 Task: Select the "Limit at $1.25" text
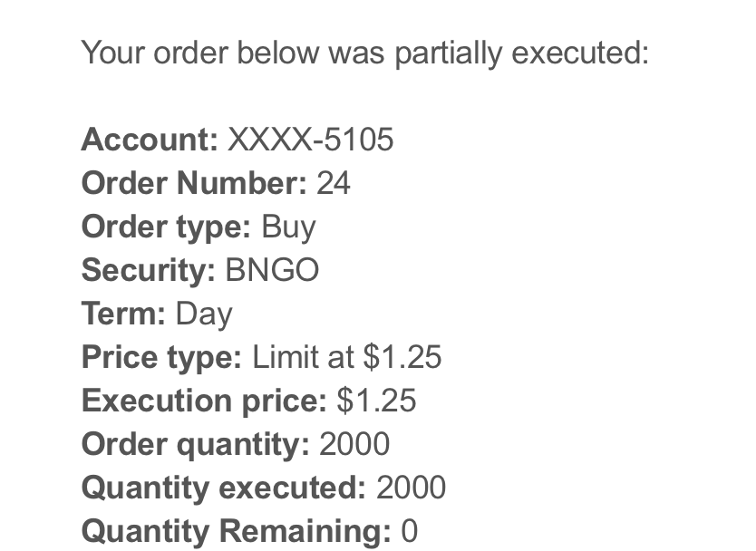(x=346, y=357)
